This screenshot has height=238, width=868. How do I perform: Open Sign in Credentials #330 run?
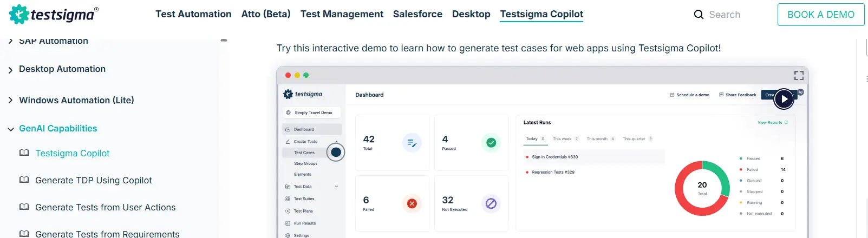(554, 157)
